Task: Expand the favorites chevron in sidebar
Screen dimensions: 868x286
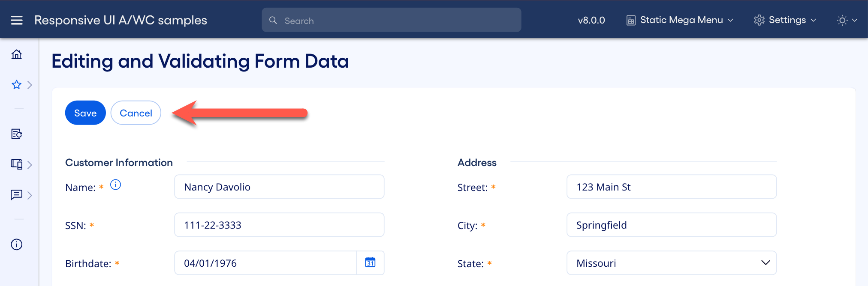Action: [x=30, y=85]
